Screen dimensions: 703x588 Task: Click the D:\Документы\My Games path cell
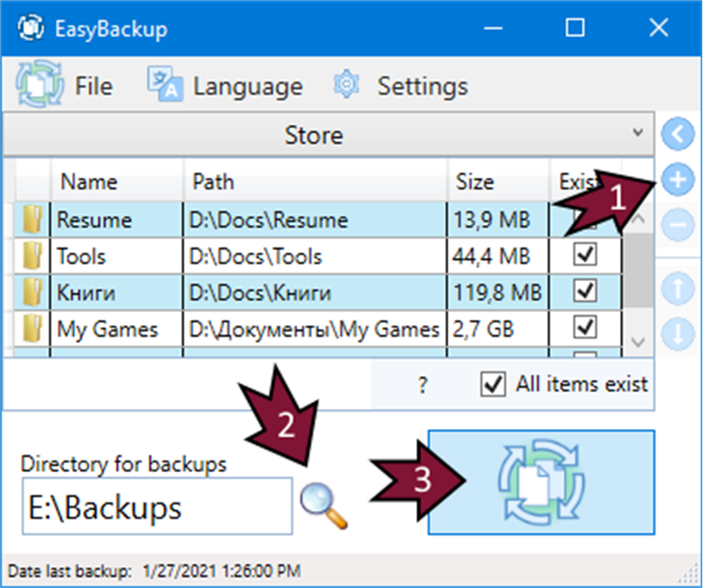(315, 329)
